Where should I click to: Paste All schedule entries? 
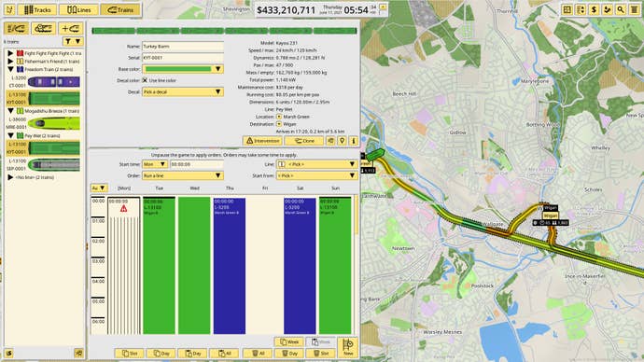point(224,354)
